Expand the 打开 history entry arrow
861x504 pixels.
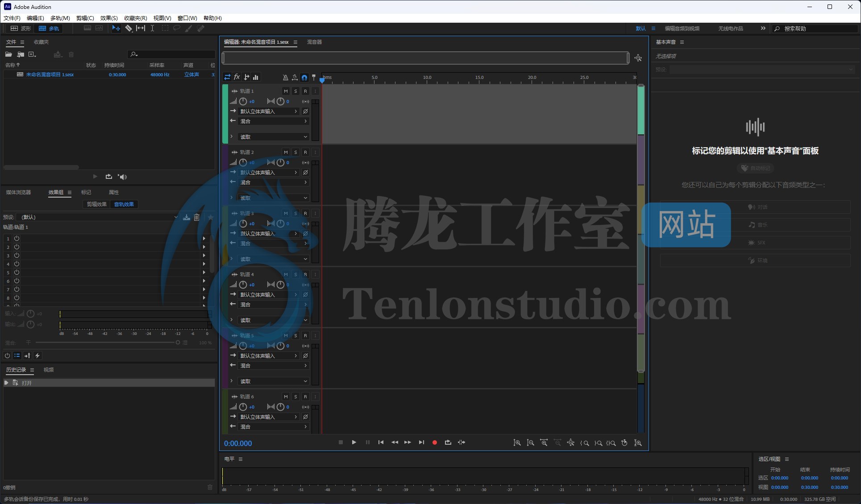(x=6, y=383)
